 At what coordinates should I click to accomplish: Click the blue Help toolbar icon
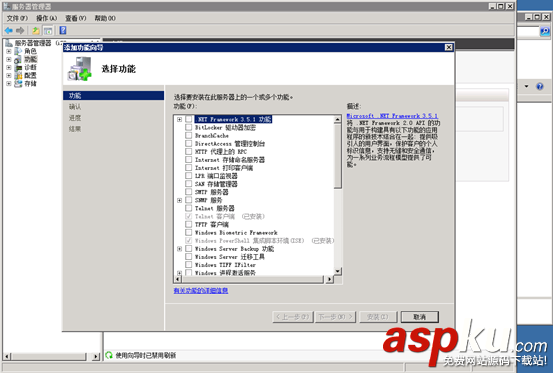pyautogui.click(x=63, y=30)
